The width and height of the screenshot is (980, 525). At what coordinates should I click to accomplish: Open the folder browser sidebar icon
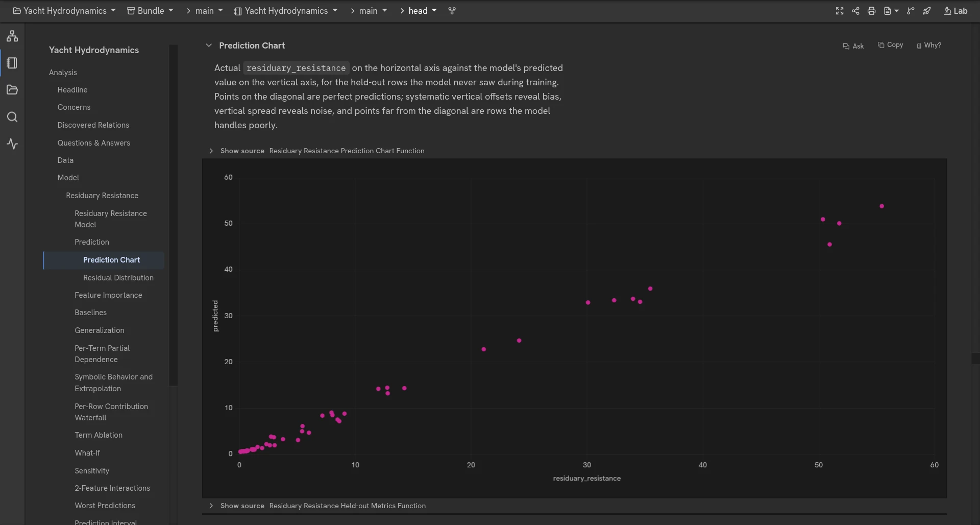coord(12,90)
